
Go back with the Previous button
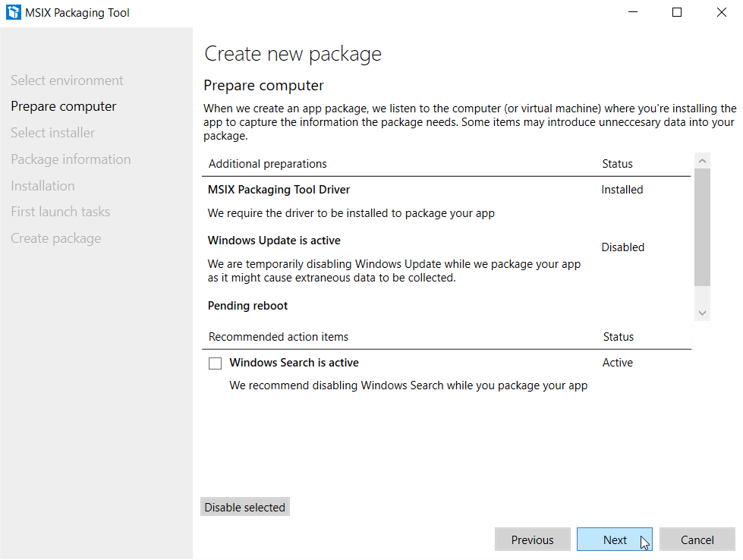(532, 540)
